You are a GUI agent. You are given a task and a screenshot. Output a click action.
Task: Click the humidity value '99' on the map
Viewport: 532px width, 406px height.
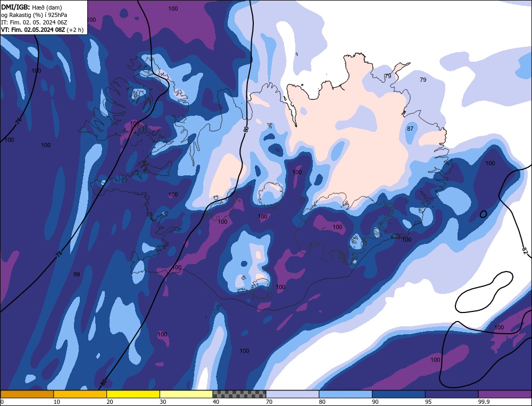click(x=77, y=274)
